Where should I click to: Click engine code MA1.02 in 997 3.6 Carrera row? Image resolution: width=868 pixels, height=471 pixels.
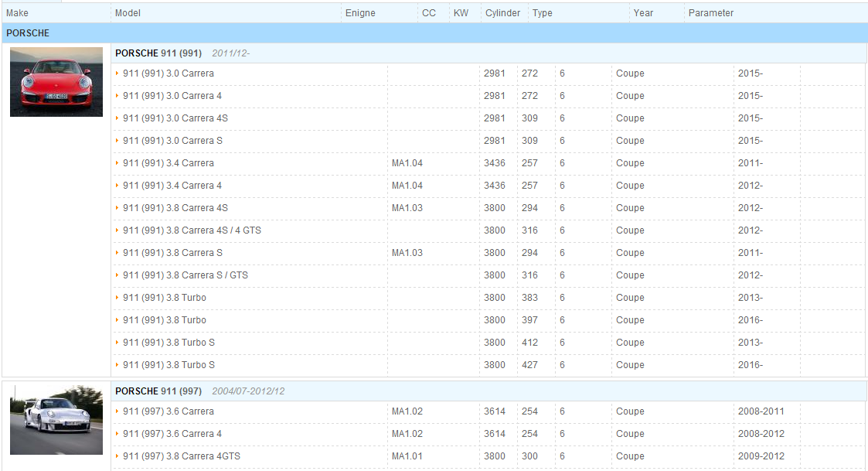[x=407, y=411]
